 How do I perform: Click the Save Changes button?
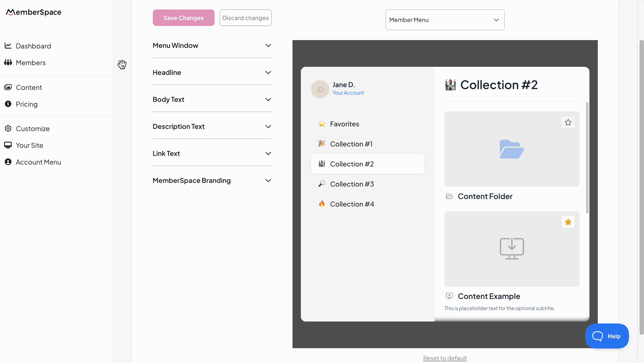click(184, 18)
